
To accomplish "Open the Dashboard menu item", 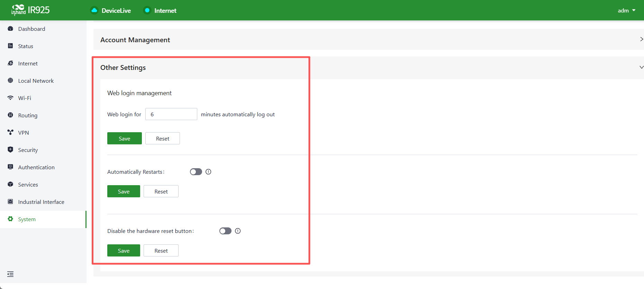I will [x=43, y=29].
